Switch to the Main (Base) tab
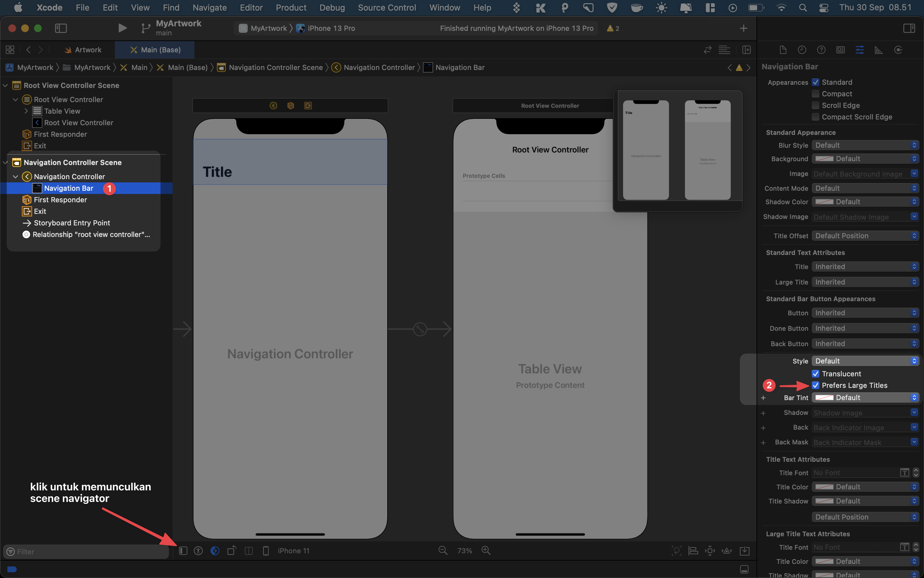Viewport: 924px width, 578px height. click(155, 50)
